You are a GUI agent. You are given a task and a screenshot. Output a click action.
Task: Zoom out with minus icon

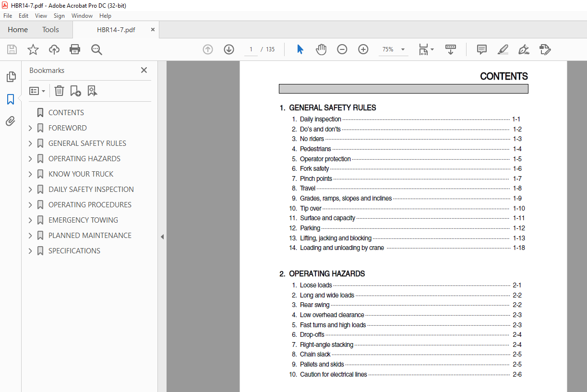342,49
